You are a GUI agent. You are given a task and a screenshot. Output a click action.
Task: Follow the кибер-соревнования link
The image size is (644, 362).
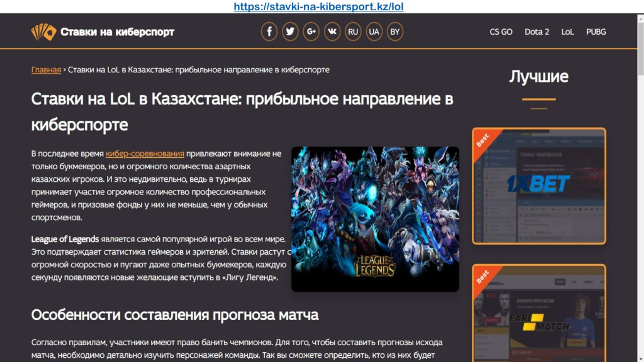[x=145, y=154]
